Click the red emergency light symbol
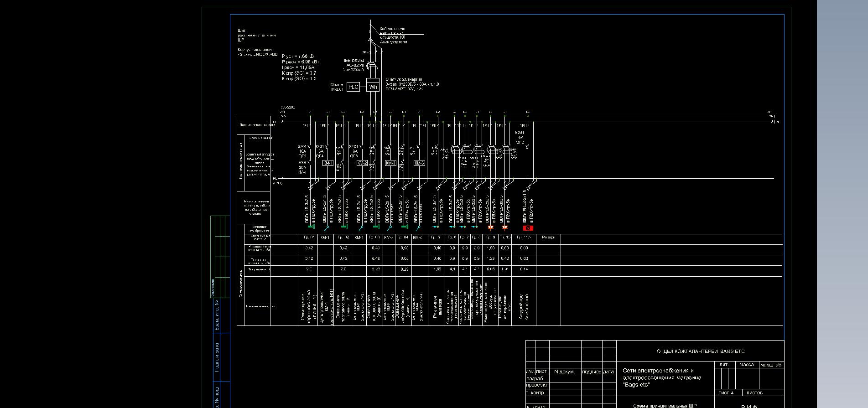Image resolution: width=868 pixels, height=408 pixels. coord(528,228)
